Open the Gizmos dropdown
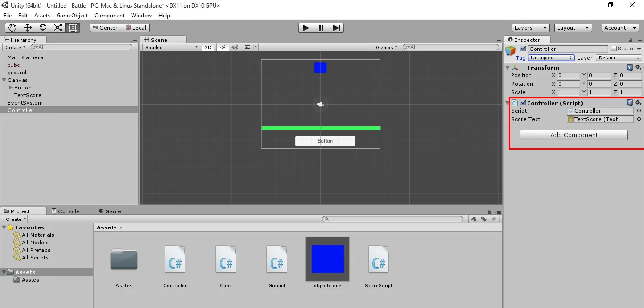 [387, 47]
